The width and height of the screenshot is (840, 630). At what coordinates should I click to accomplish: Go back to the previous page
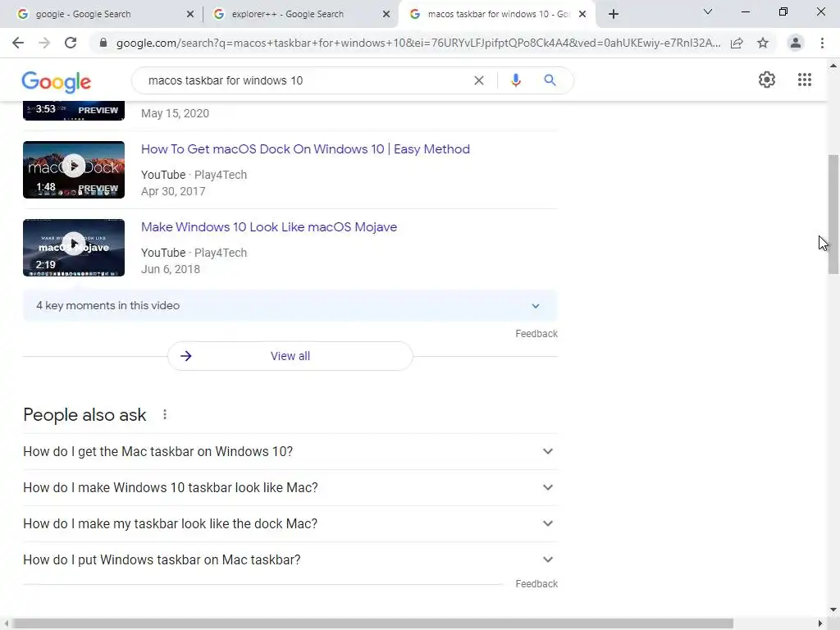[x=18, y=43]
